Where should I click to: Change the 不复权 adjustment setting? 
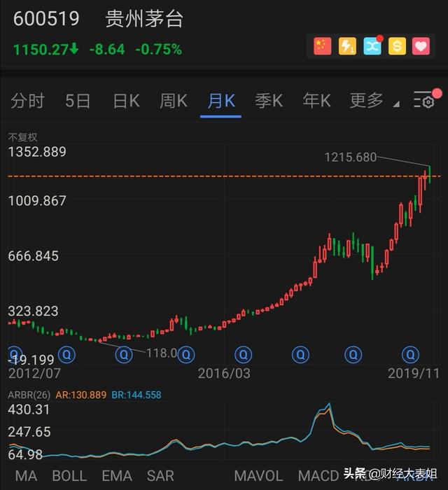point(22,137)
